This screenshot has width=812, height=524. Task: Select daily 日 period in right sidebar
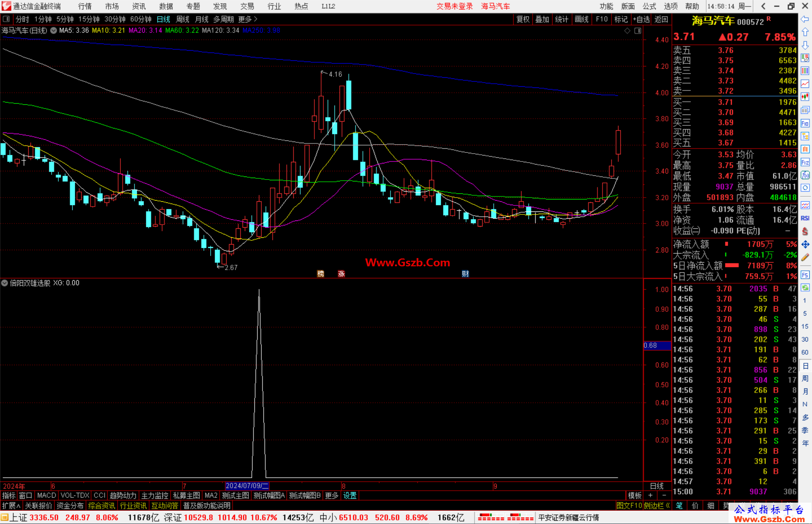[805, 366]
